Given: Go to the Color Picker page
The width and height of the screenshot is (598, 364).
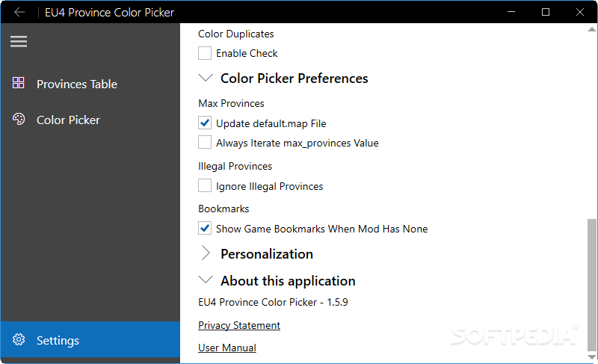Looking at the screenshot, I should 90,120.
